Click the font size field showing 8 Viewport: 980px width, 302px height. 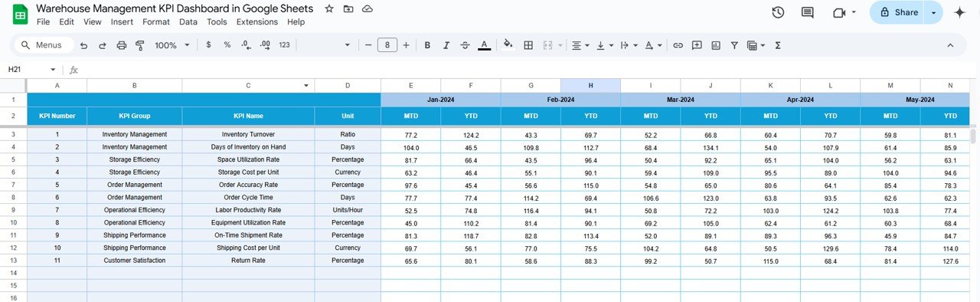[387, 45]
